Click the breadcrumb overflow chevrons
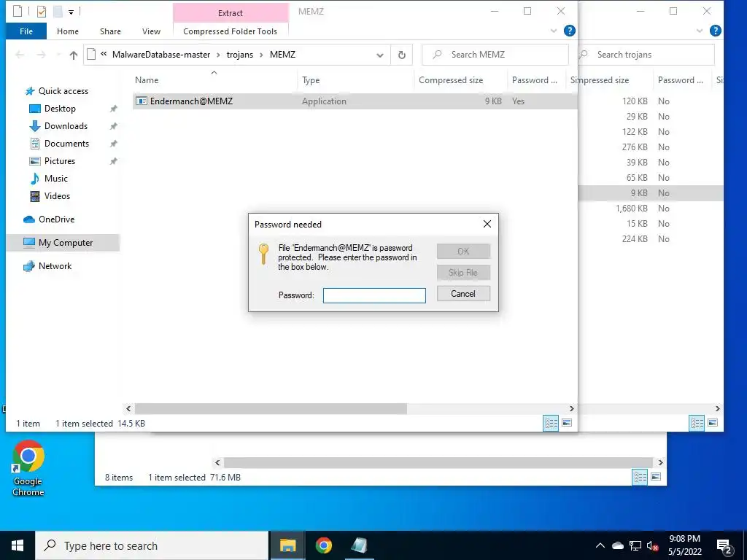 point(104,54)
